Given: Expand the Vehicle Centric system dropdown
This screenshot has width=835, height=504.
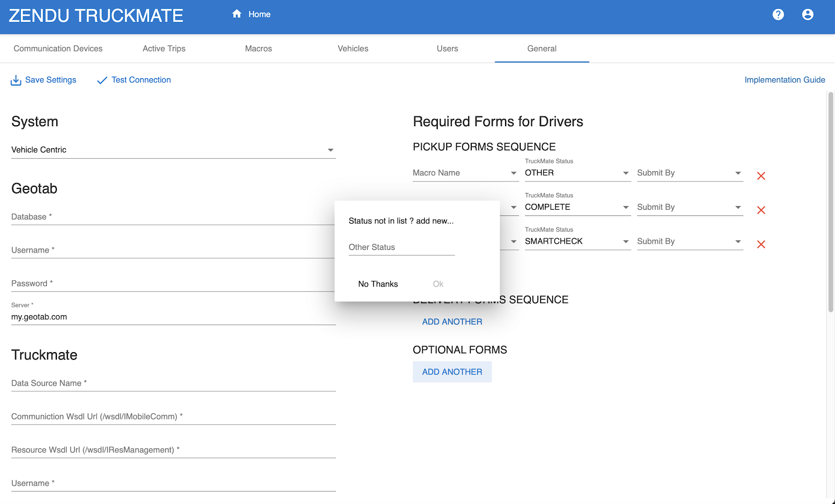Looking at the screenshot, I should (173, 150).
